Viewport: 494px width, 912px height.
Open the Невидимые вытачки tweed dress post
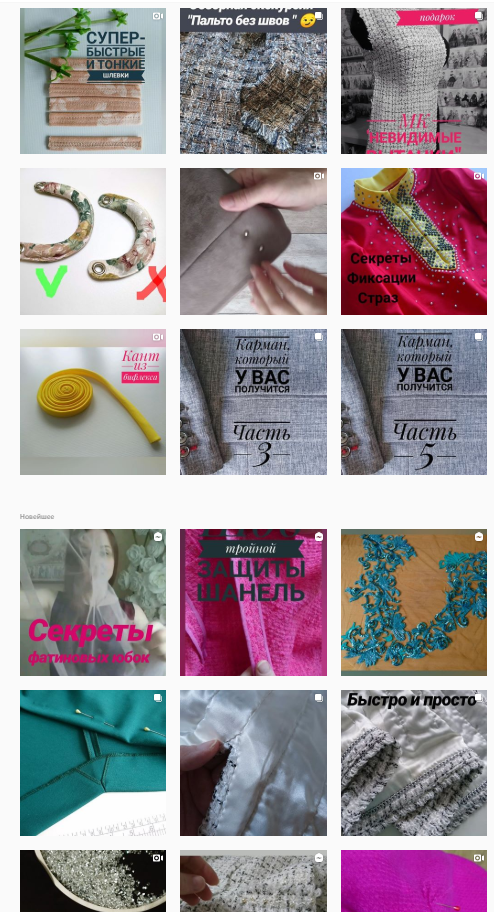pyautogui.click(x=414, y=81)
